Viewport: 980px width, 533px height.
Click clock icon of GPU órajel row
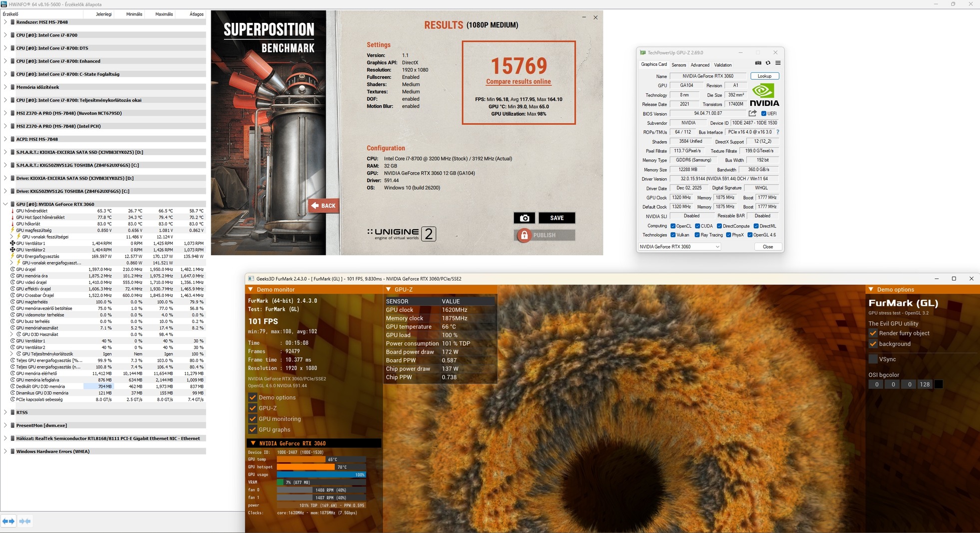point(12,269)
